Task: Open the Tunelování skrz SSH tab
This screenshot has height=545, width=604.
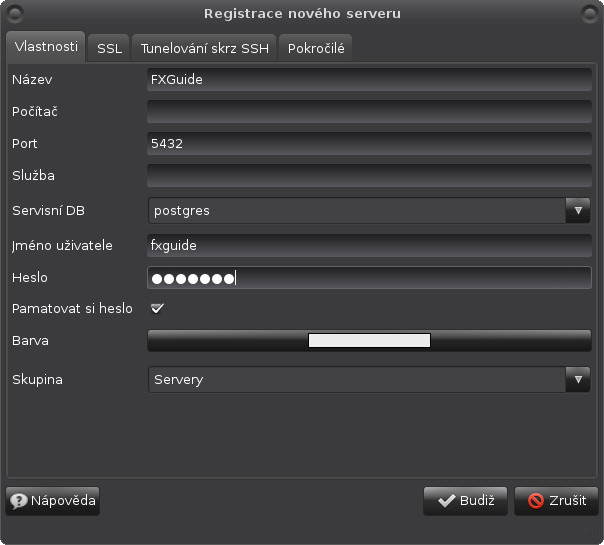Action: point(204,49)
